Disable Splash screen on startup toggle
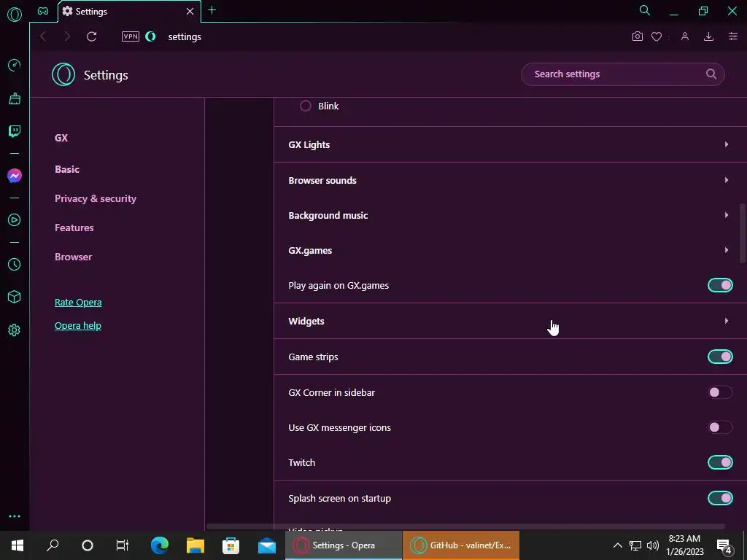747x560 pixels. pyautogui.click(x=720, y=498)
